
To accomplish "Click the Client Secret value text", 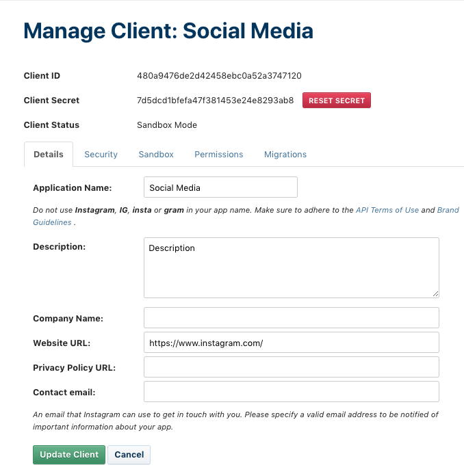I will 215,101.
